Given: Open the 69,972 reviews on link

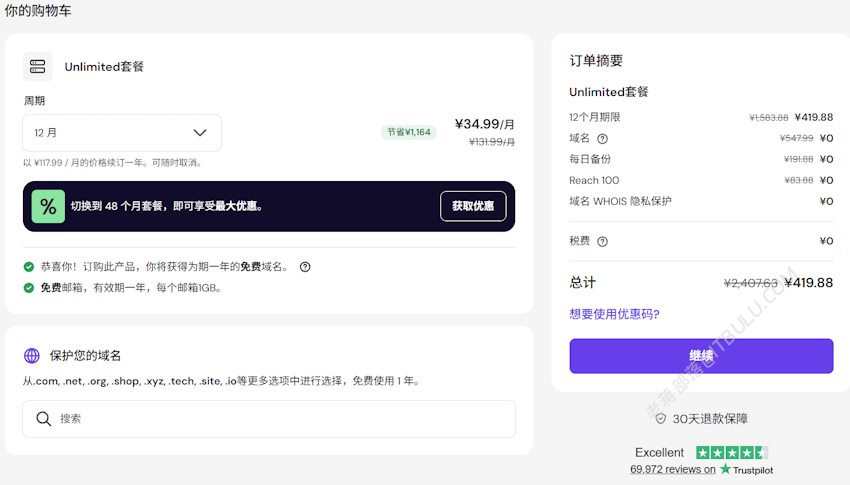Looking at the screenshot, I should tap(673, 469).
